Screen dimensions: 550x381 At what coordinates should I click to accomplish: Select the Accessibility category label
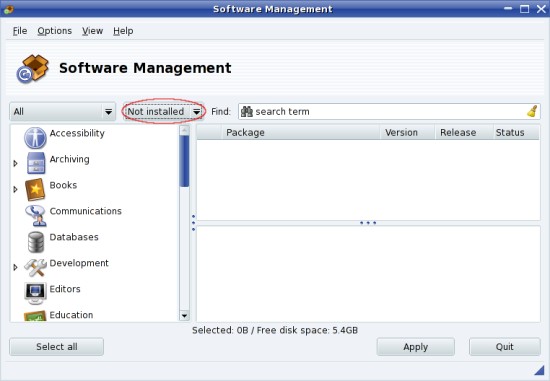pos(77,133)
